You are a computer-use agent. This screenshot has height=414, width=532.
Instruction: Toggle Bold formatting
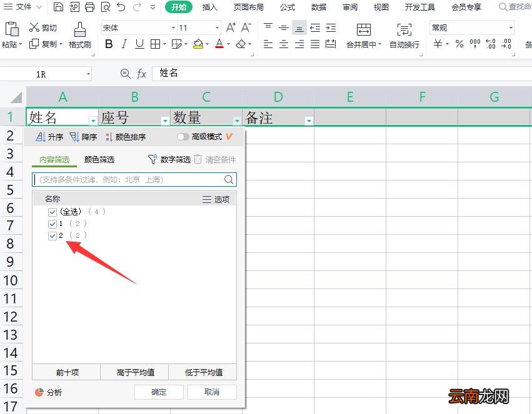point(109,44)
